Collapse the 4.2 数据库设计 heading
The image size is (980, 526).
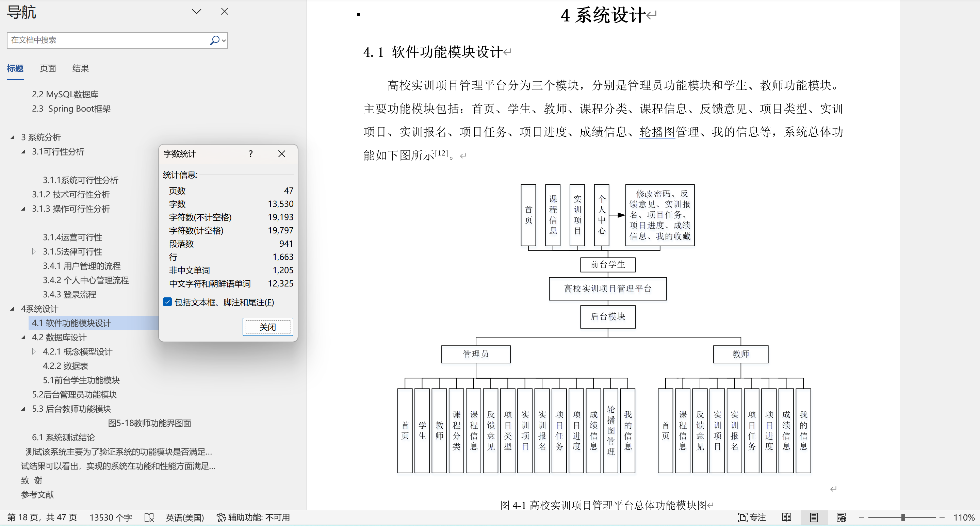click(x=23, y=338)
